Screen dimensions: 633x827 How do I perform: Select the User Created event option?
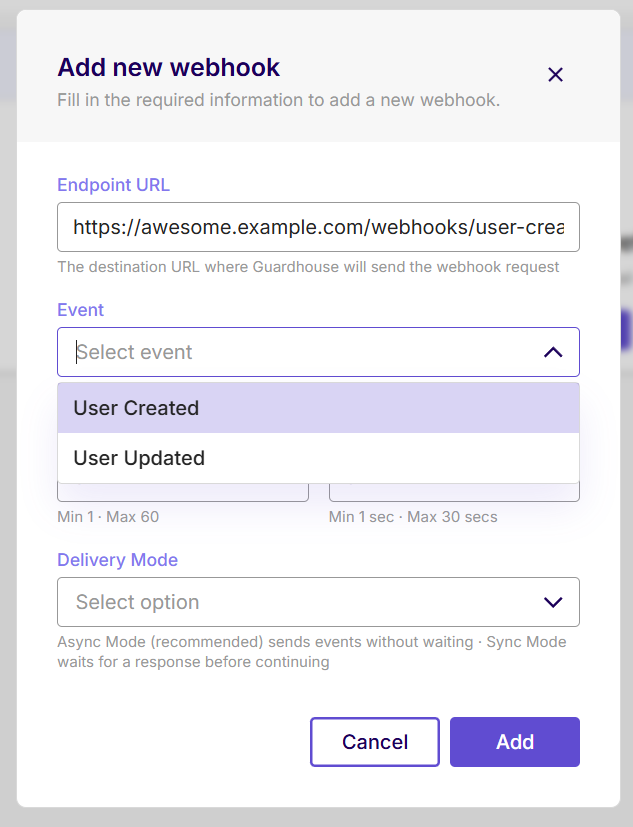point(136,407)
